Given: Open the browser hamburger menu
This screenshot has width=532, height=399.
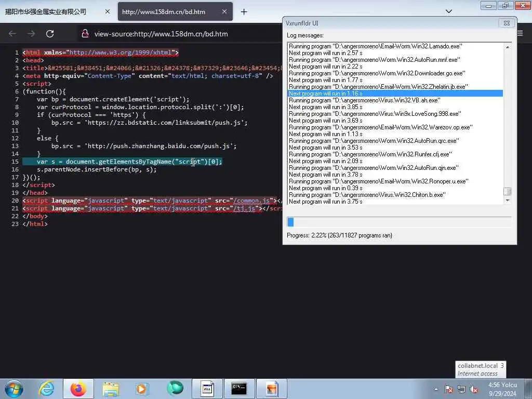Looking at the screenshot, I should click(520, 33).
